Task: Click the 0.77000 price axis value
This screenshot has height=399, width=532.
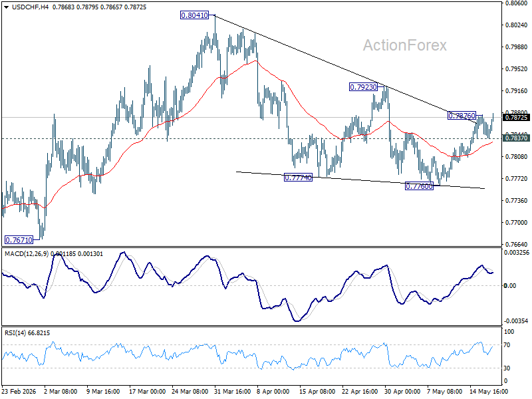Action: pos(517,223)
